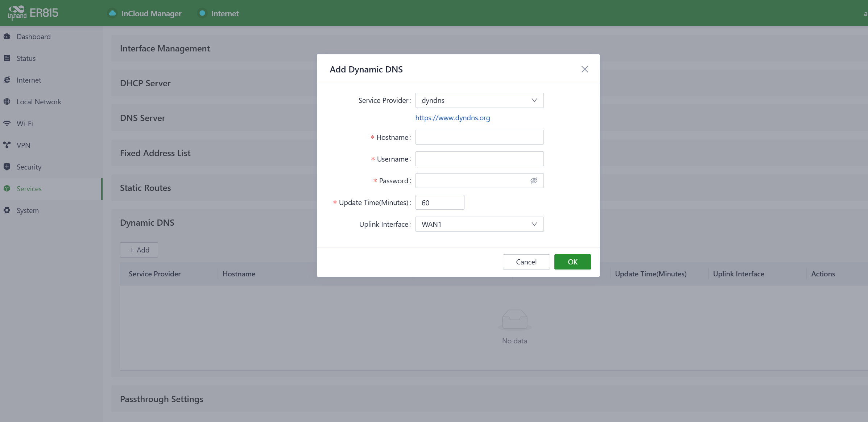
Task: Click into the Hostname input field
Action: (x=479, y=137)
